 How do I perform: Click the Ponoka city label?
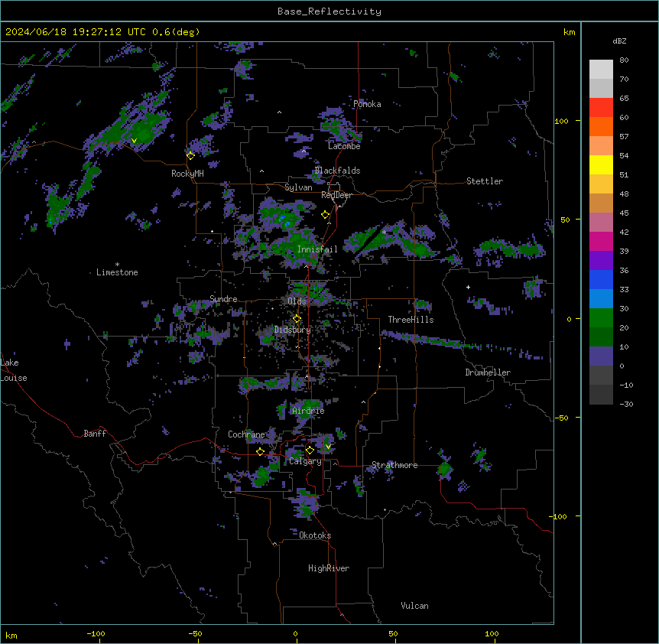pos(367,104)
